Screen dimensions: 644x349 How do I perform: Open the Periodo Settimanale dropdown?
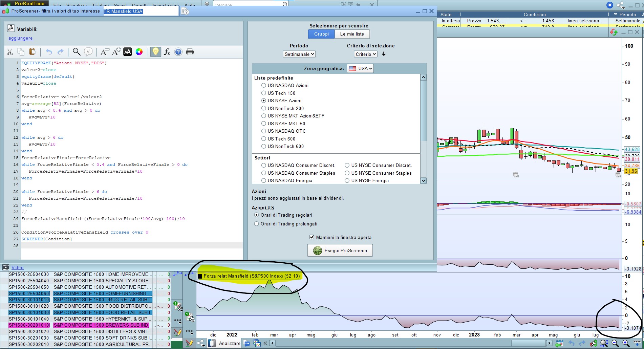[x=299, y=54]
